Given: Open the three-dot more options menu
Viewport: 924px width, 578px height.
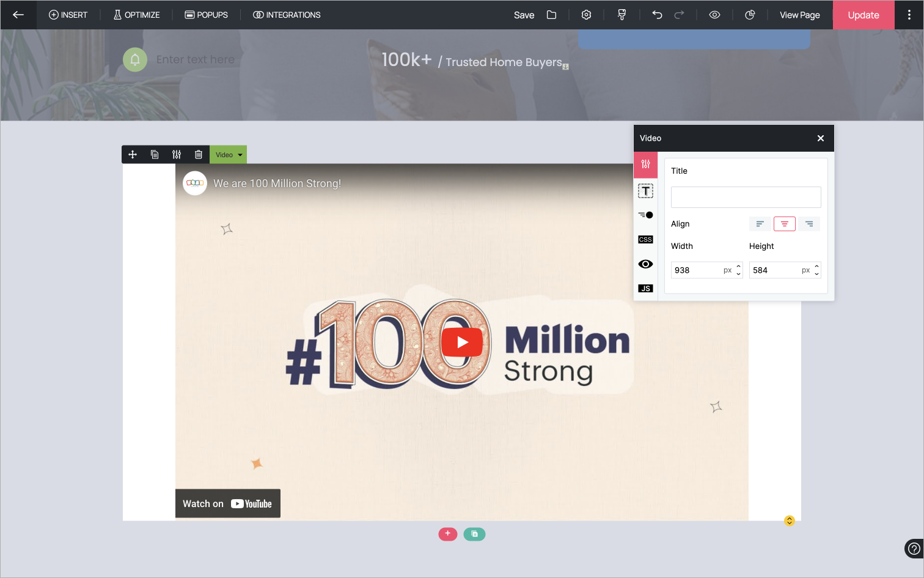Looking at the screenshot, I should coord(909,15).
